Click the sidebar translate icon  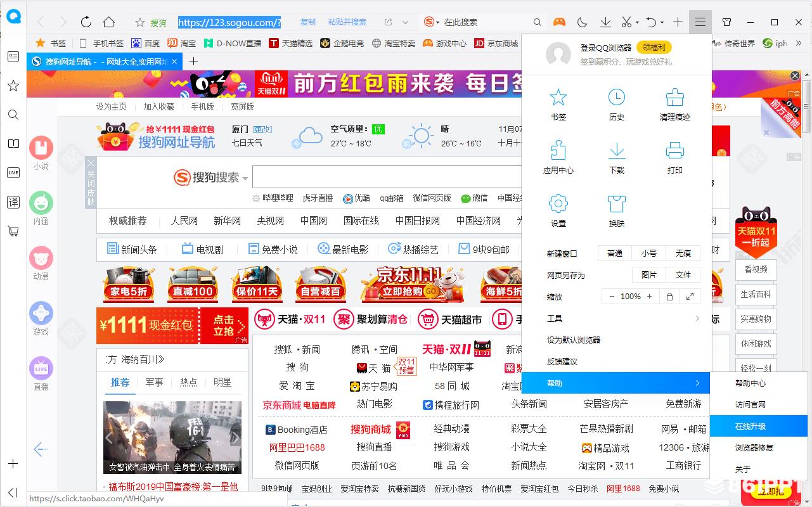[13, 202]
